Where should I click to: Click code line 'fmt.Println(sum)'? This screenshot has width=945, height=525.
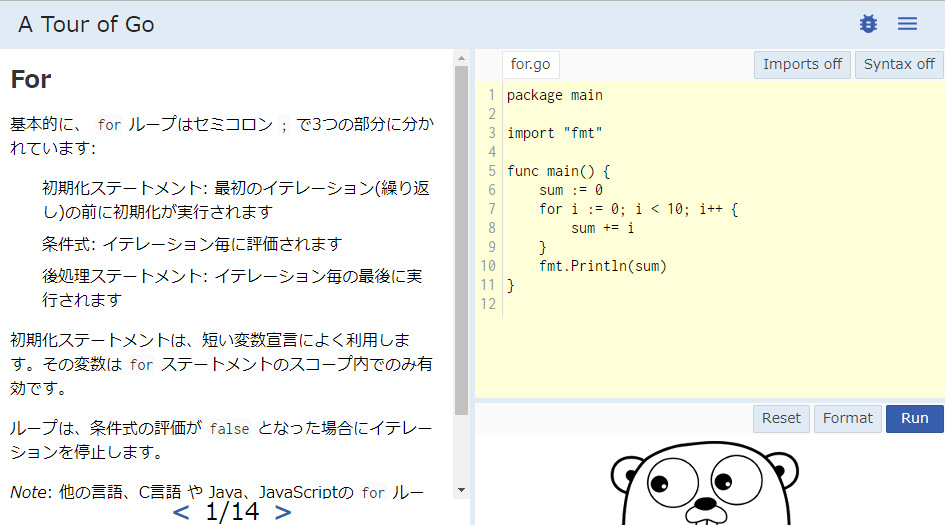coord(603,266)
